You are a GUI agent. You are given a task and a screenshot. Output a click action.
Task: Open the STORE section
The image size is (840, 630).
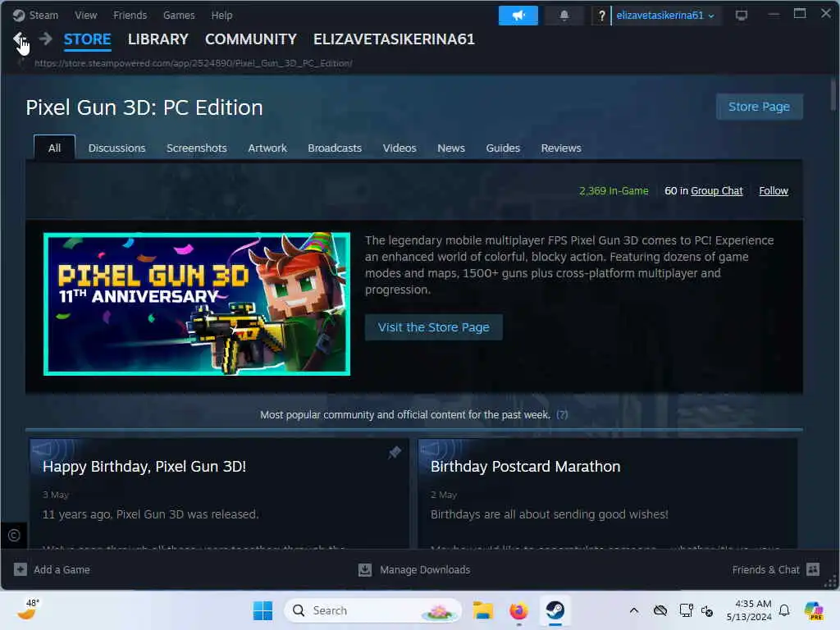(87, 39)
